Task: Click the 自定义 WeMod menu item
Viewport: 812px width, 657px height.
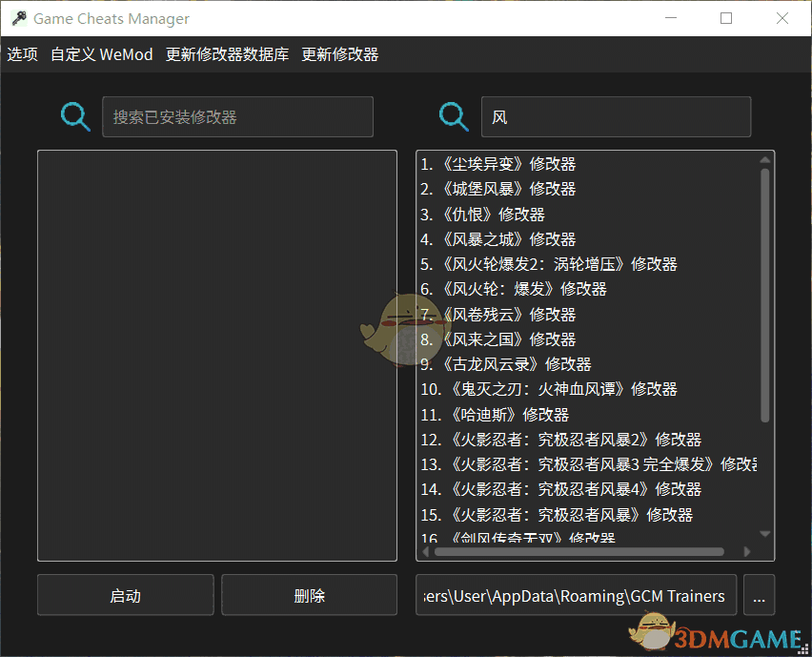Action: click(102, 54)
